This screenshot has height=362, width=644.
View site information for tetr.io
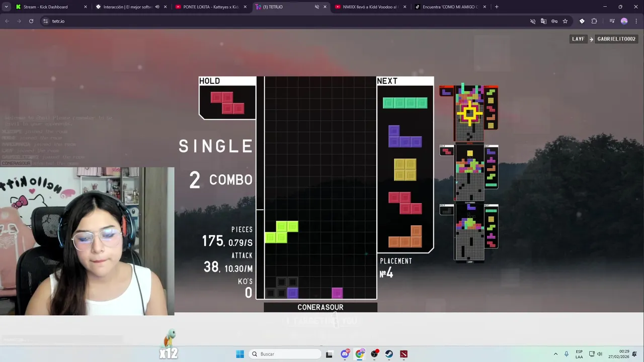click(x=45, y=21)
